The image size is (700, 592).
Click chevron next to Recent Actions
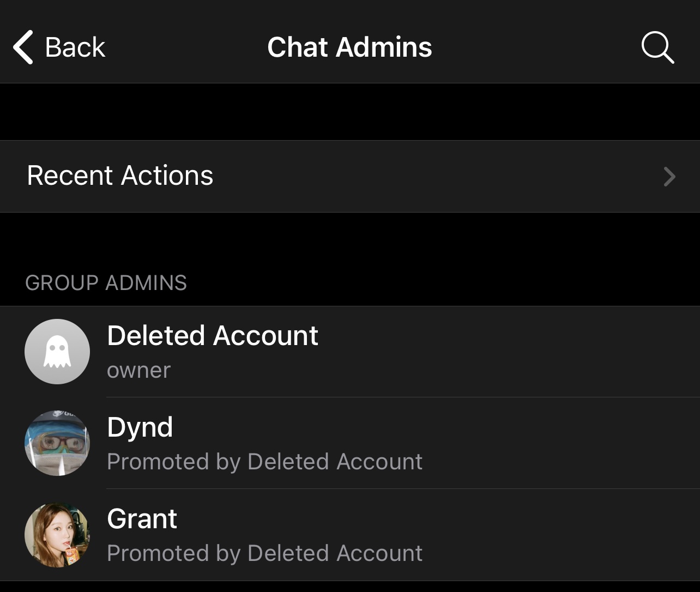tap(669, 177)
